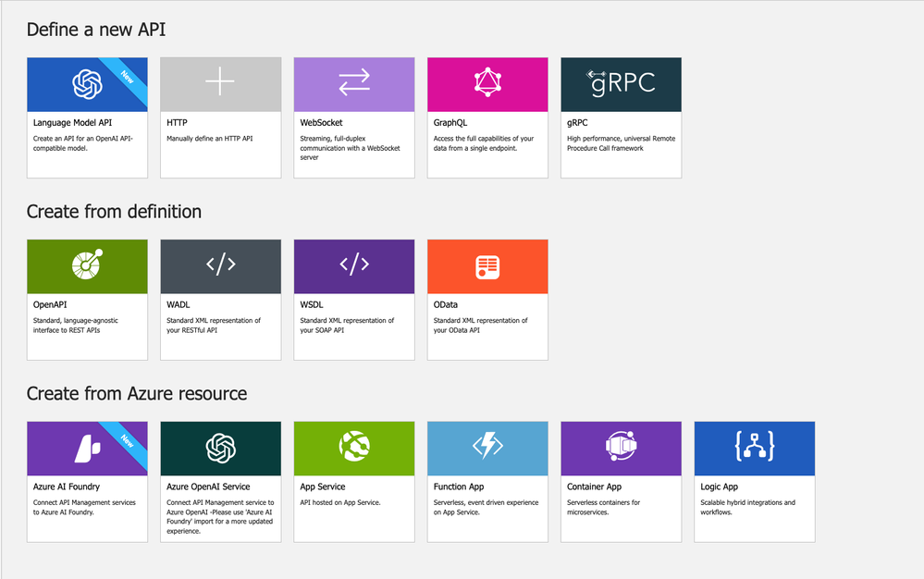The height and width of the screenshot is (579, 924).
Task: Click the Azure AI Foundry logo icon
Action: point(87,449)
